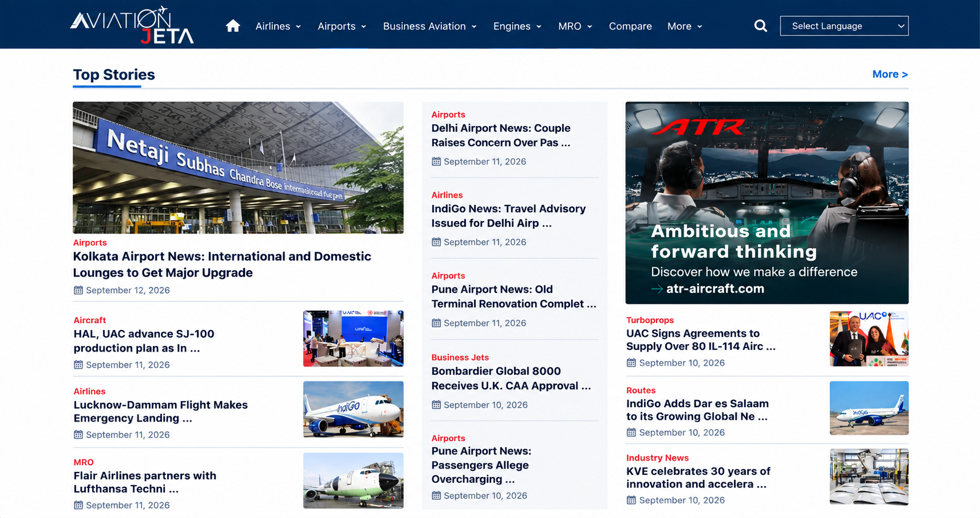Select MRO category above Flair Airlines story

point(84,462)
